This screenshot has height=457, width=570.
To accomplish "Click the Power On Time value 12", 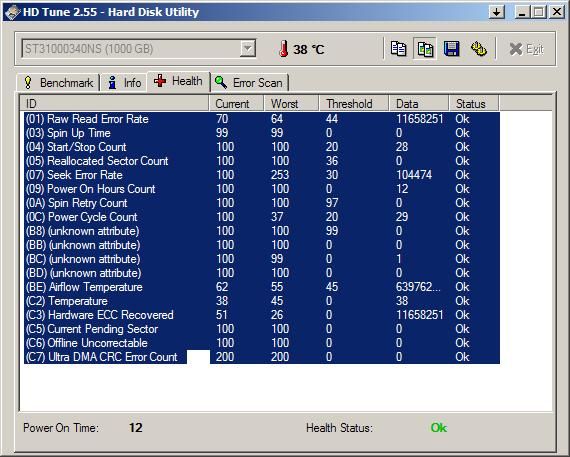I will tap(136, 428).
